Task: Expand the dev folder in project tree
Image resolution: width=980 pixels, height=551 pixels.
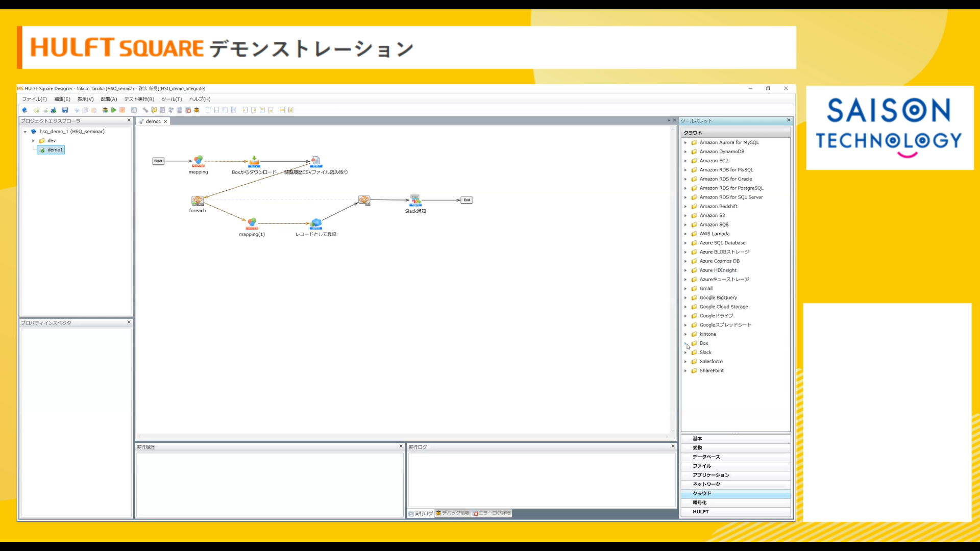Action: point(34,141)
